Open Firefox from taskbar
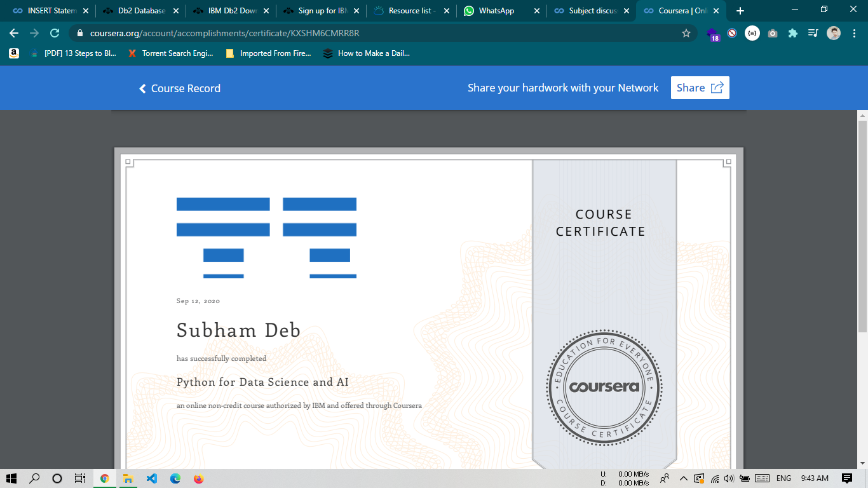 click(198, 478)
